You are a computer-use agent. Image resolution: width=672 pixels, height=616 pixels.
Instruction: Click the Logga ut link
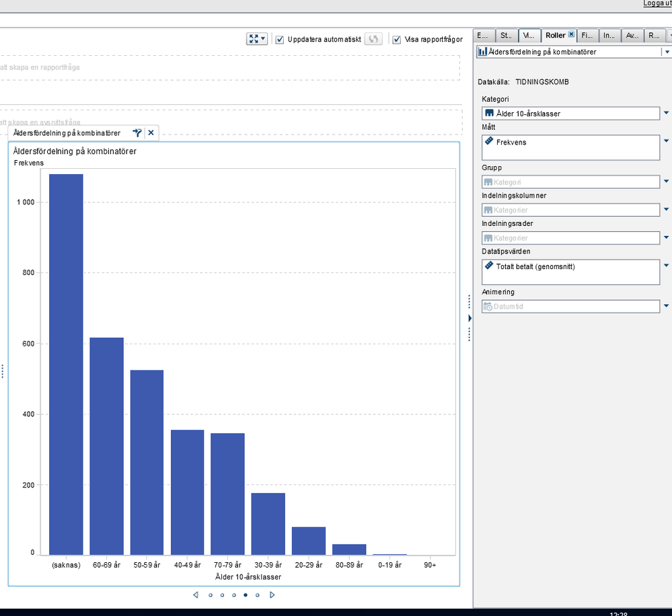click(657, 3)
